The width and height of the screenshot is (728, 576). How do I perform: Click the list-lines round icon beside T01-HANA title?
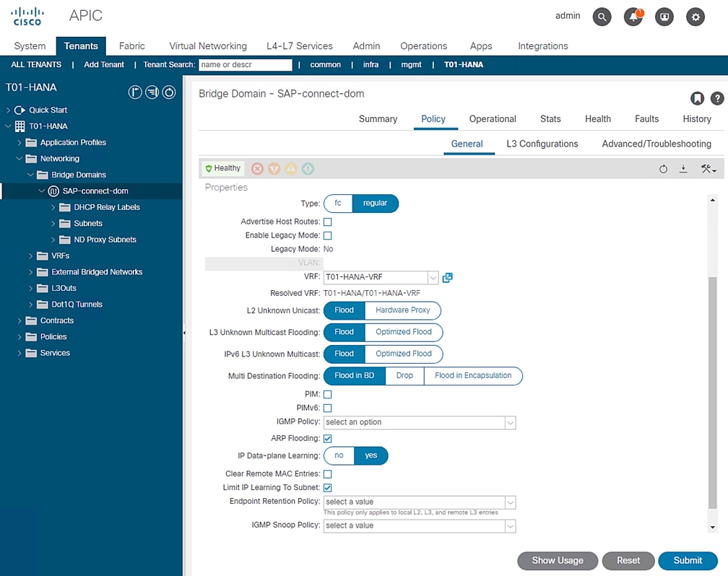click(152, 92)
